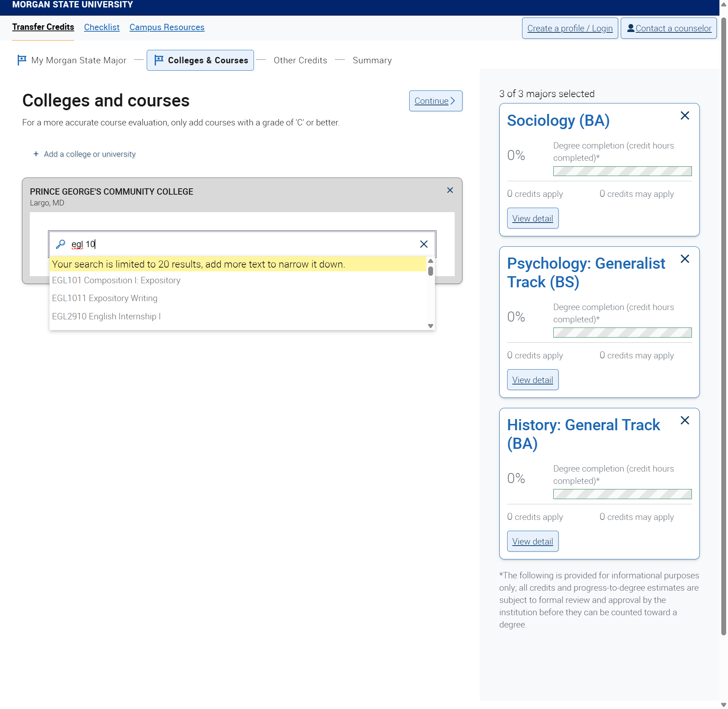Image resolution: width=728 pixels, height=709 pixels.
Task: Select the Colleges & Courses step
Action: tap(200, 60)
